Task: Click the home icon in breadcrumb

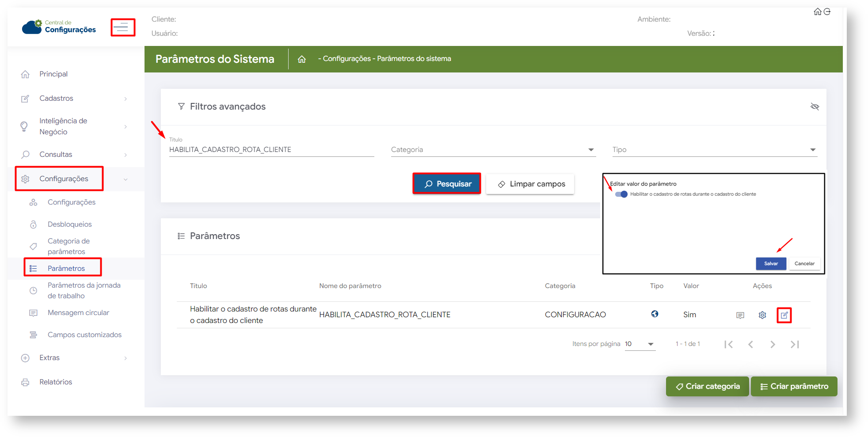Action: click(302, 59)
